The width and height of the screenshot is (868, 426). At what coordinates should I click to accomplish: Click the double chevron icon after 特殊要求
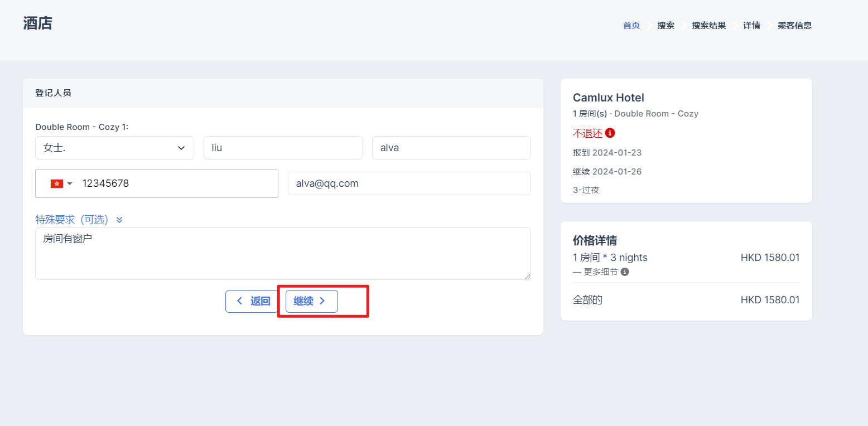click(119, 220)
